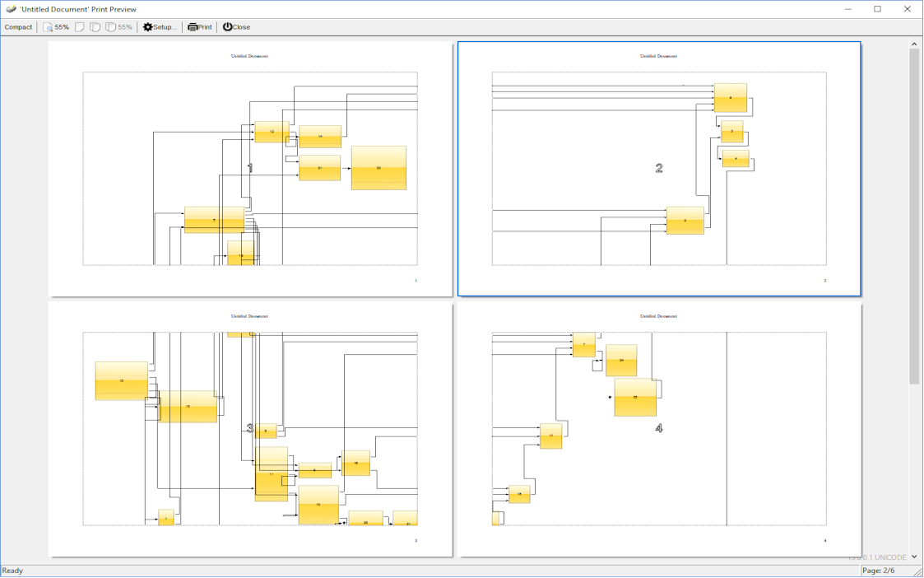This screenshot has width=924, height=578.
Task: Minimize the Print Preview window
Action: (x=848, y=9)
